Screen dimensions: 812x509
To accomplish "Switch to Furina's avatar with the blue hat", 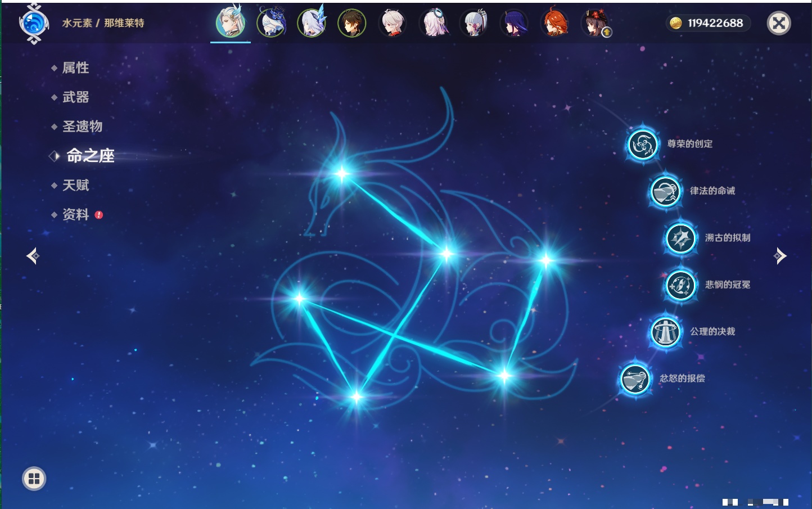I will click(271, 23).
